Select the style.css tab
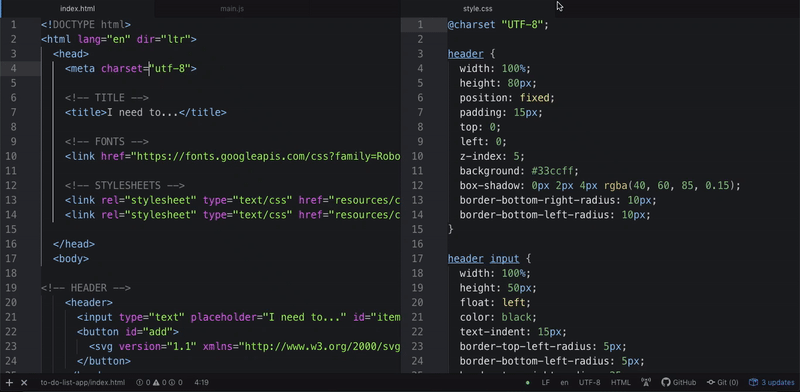This screenshot has width=800, height=392. coord(478,9)
